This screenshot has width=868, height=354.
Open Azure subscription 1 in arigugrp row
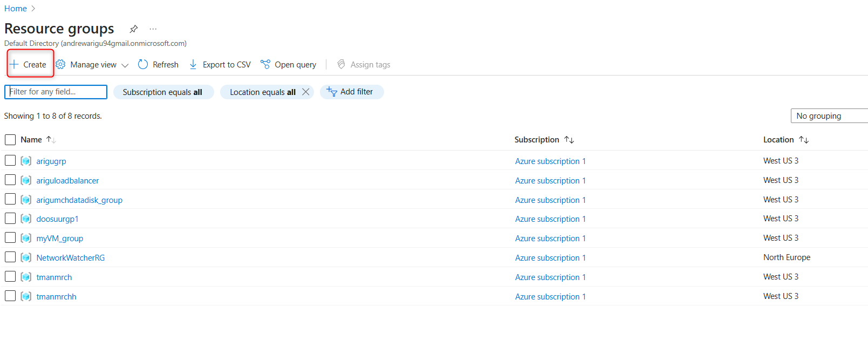550,161
